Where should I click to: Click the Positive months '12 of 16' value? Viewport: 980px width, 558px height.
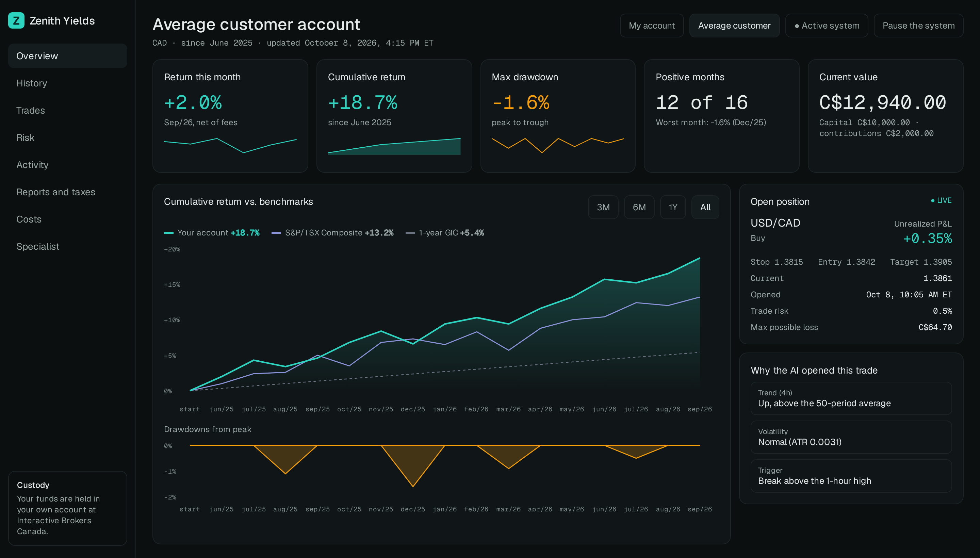click(701, 103)
